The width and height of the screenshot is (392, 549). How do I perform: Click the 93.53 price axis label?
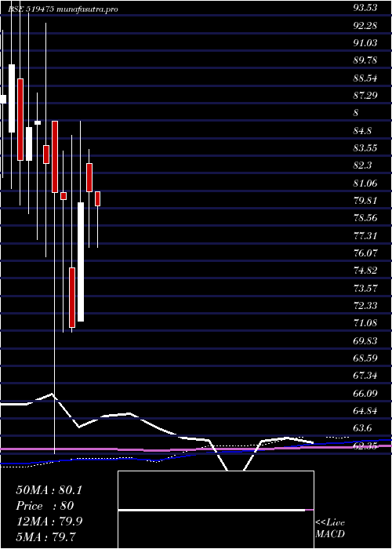(365, 8)
